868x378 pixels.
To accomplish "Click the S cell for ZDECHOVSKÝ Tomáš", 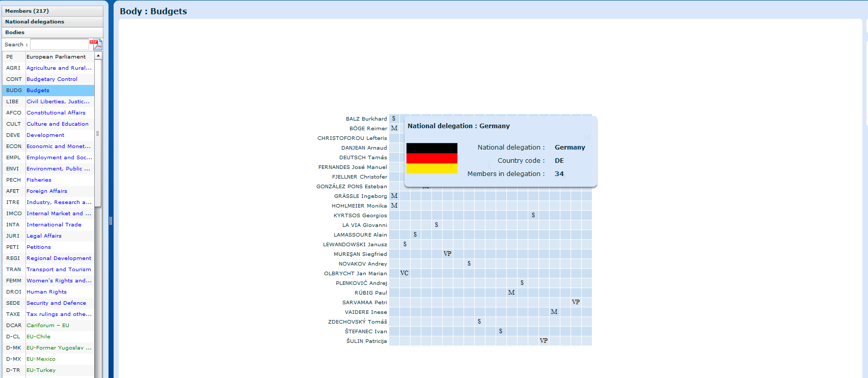I will tap(479, 322).
